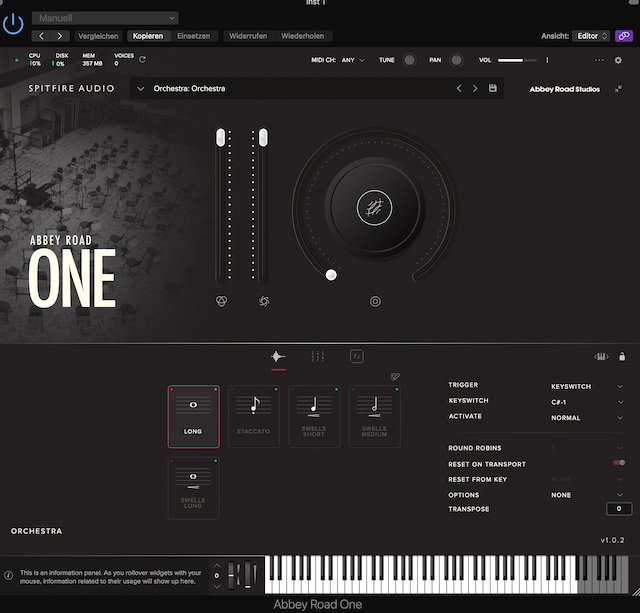640x613 pixels.
Task: Open the Manuell preset dropdown
Action: click(105, 18)
